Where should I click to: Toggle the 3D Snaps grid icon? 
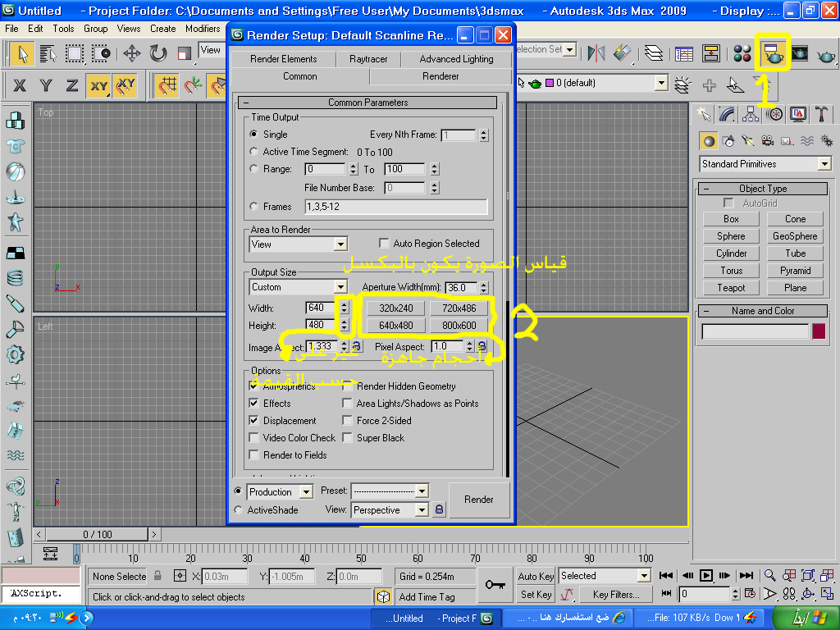click(x=167, y=85)
